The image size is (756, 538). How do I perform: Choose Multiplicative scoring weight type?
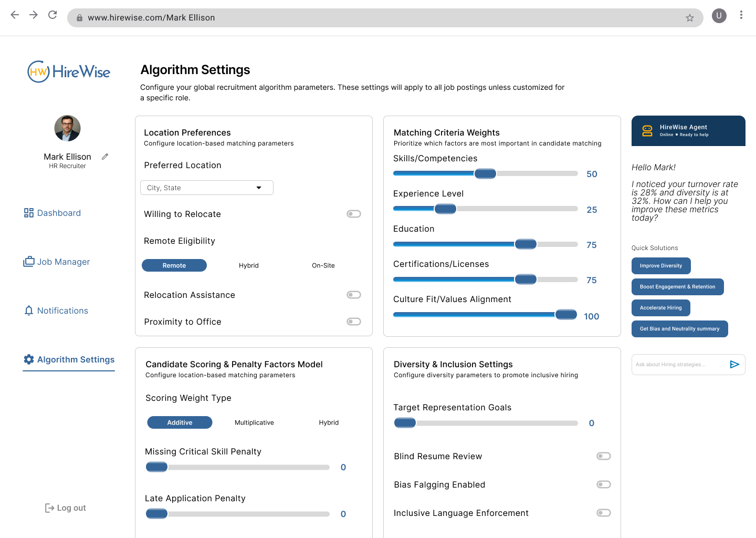[254, 422]
